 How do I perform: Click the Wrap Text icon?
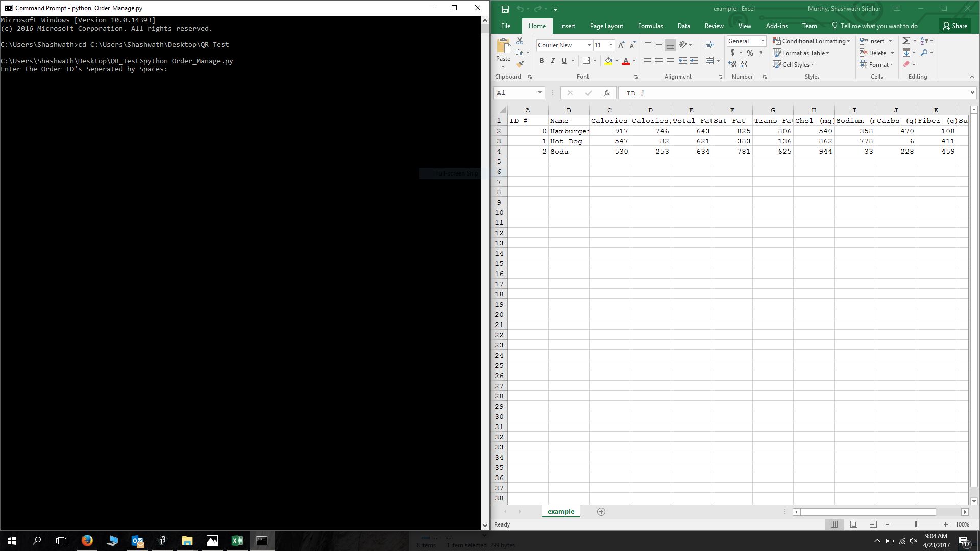(x=709, y=45)
